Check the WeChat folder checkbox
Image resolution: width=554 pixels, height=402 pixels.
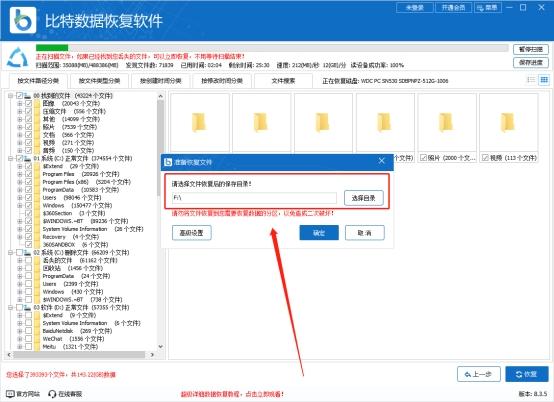29,339
